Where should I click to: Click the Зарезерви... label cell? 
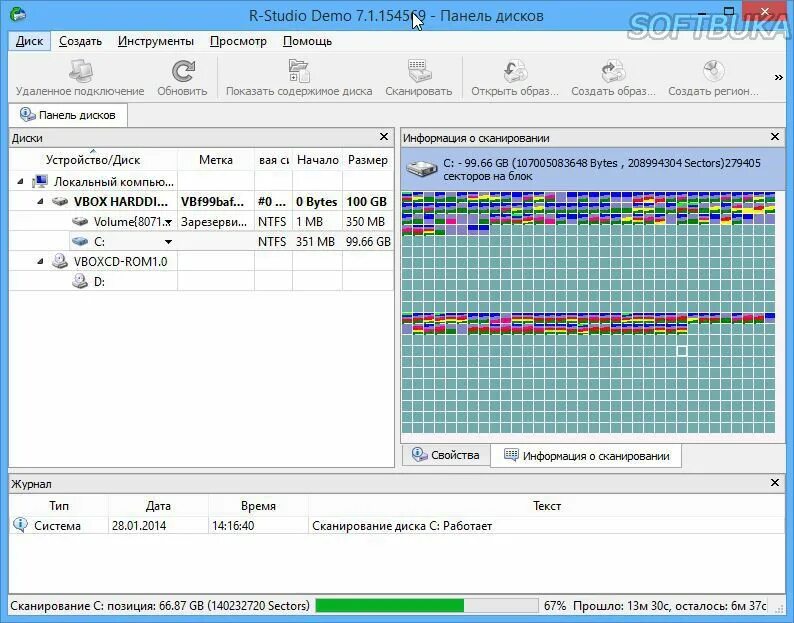pyautogui.click(x=216, y=222)
